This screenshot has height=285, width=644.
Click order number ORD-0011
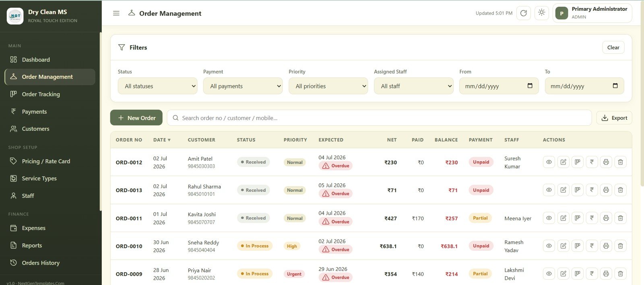coord(129,218)
